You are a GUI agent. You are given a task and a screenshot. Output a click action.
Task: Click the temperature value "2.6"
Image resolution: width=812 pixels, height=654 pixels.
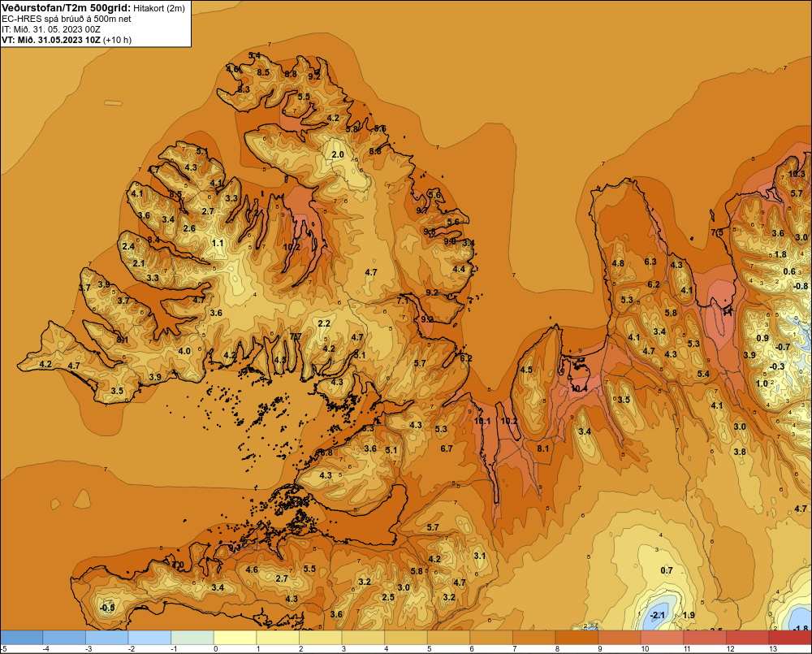189,228
